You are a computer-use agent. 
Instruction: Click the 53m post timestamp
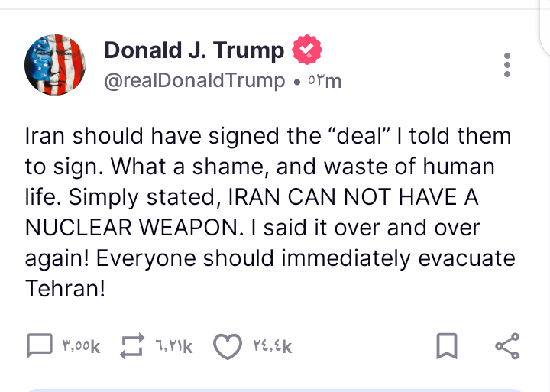325,82
